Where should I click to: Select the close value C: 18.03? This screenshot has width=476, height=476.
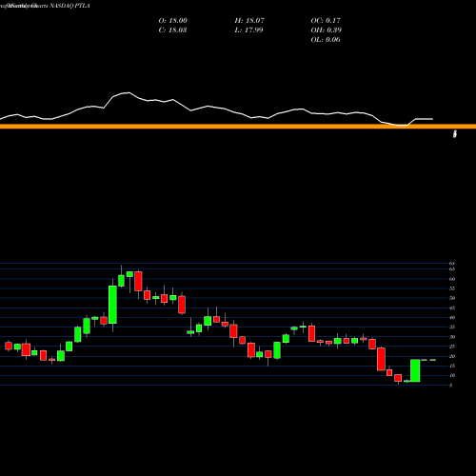[172, 30]
